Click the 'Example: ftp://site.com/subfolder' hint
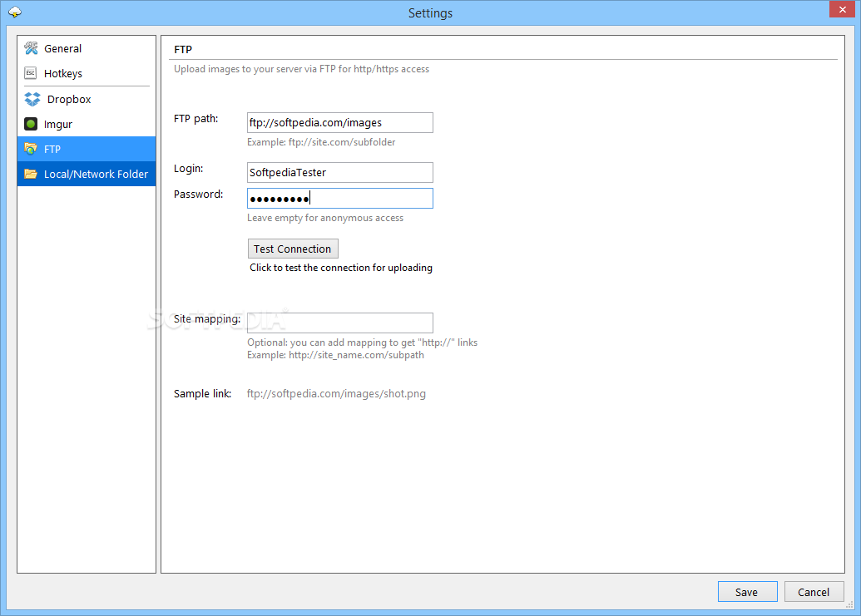This screenshot has height=616, width=861. [321, 142]
